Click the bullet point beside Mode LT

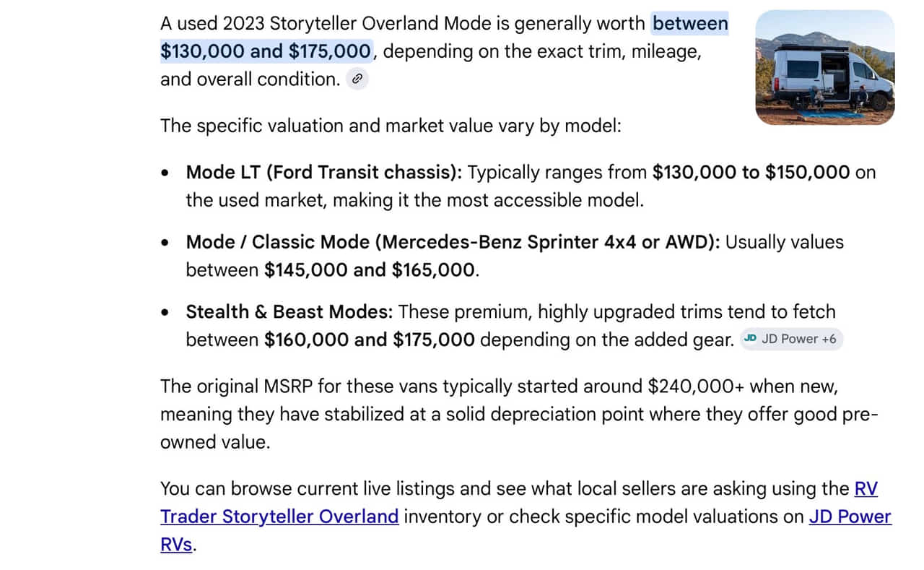pyautogui.click(x=167, y=173)
